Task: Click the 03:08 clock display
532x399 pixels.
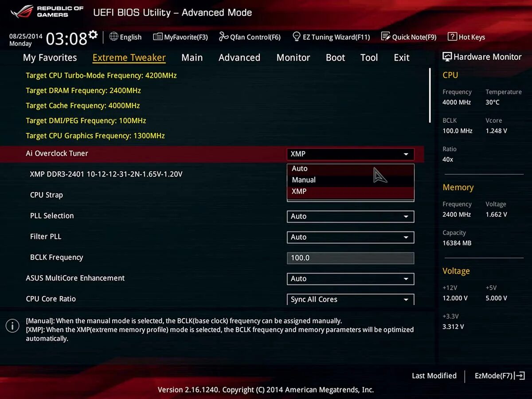Action: [x=66, y=39]
